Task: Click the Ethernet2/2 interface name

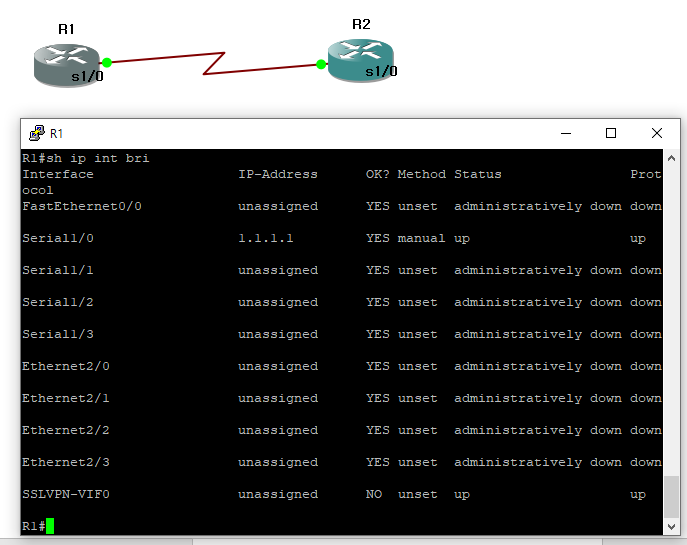Action: pos(66,430)
